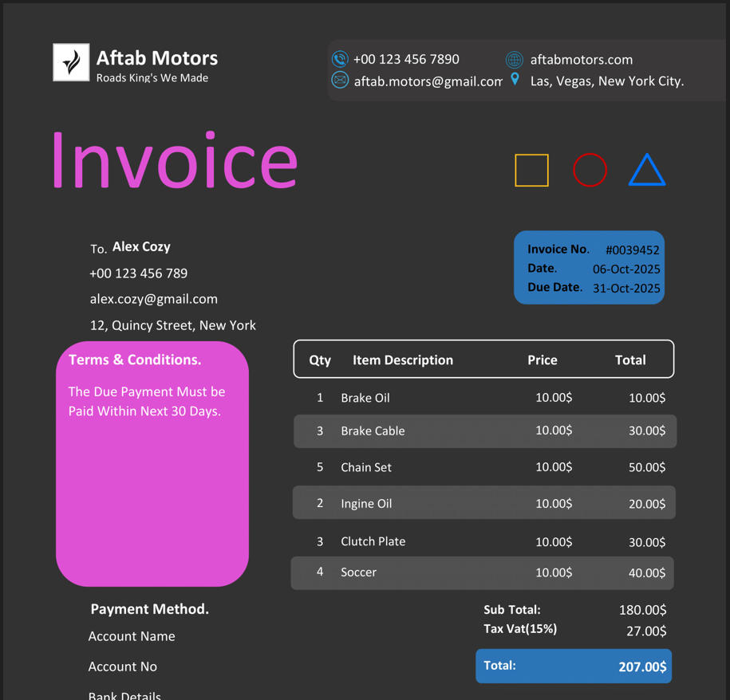Screen dimensions: 730x700
Task: Click the phone icon in header
Action: pyautogui.click(x=340, y=59)
